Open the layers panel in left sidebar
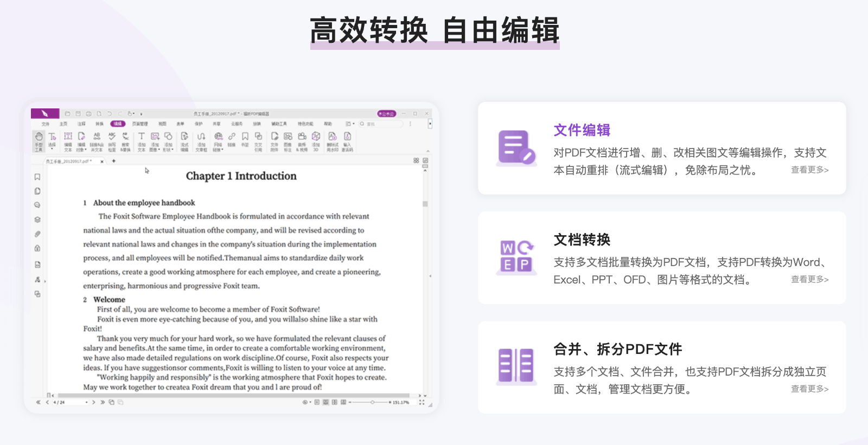The image size is (868, 445). [37, 220]
